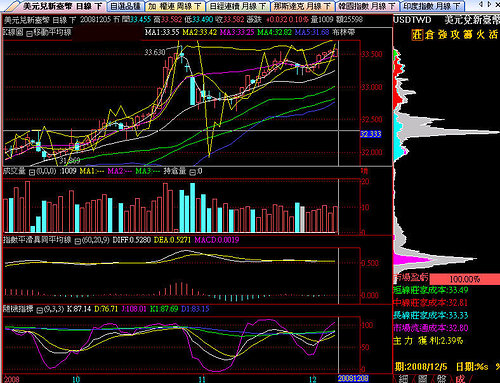Viewport: 500px width, 383px height.
Task: Show more tabs with right arrow
Action: pos(489,4)
